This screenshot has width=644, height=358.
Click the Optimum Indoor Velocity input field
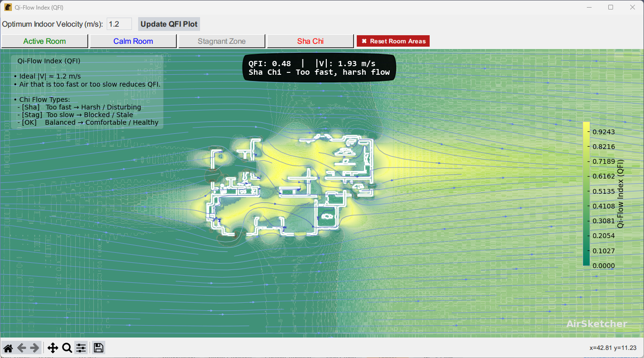click(x=119, y=24)
